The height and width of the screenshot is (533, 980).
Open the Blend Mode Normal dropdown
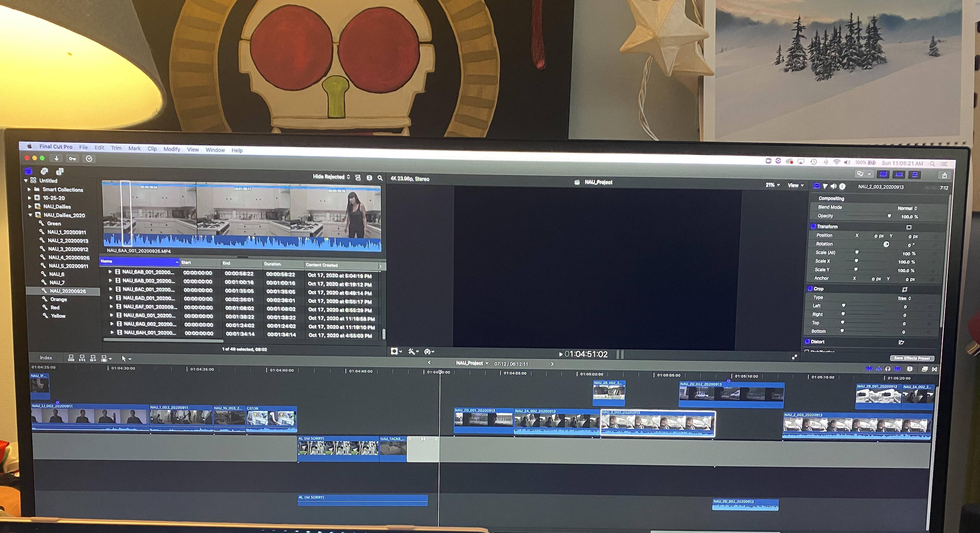pos(907,208)
